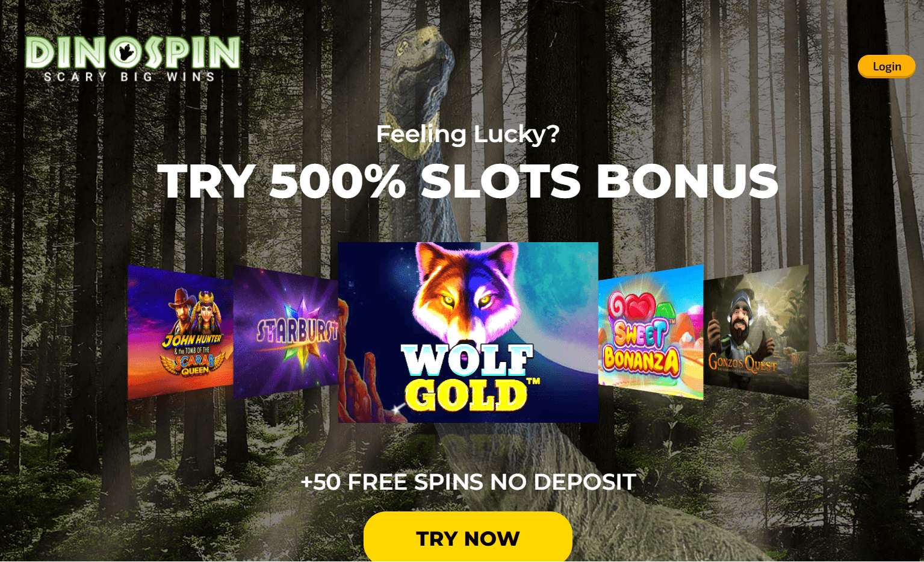This screenshot has height=562, width=924.
Task: Select the John Hunter Scarab Queen game tile
Action: click(180, 333)
